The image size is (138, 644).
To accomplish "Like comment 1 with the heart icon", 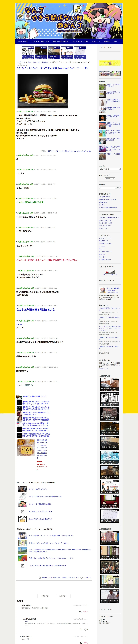I will [85, 612].
